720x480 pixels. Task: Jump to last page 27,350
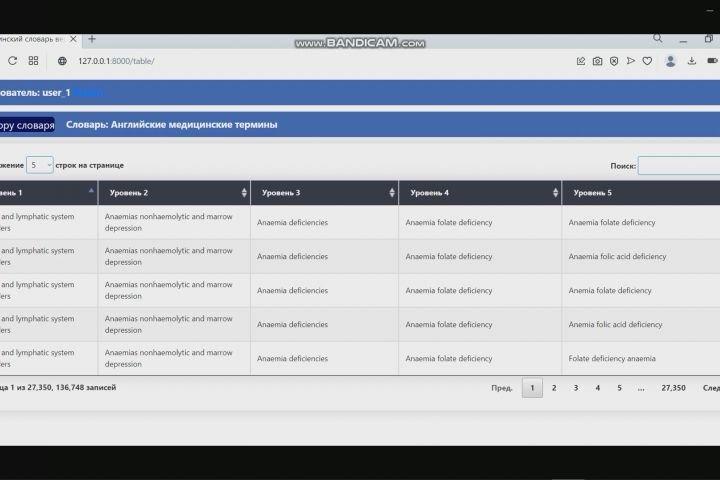coord(673,388)
